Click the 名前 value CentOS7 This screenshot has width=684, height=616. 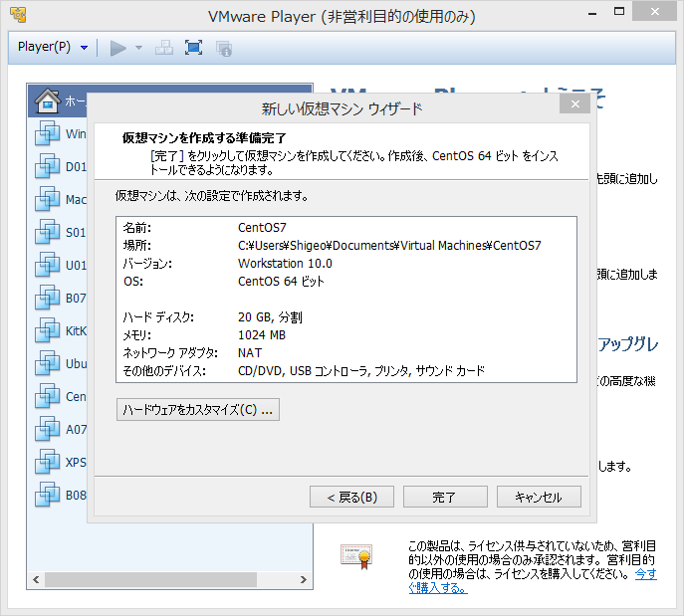(x=262, y=228)
